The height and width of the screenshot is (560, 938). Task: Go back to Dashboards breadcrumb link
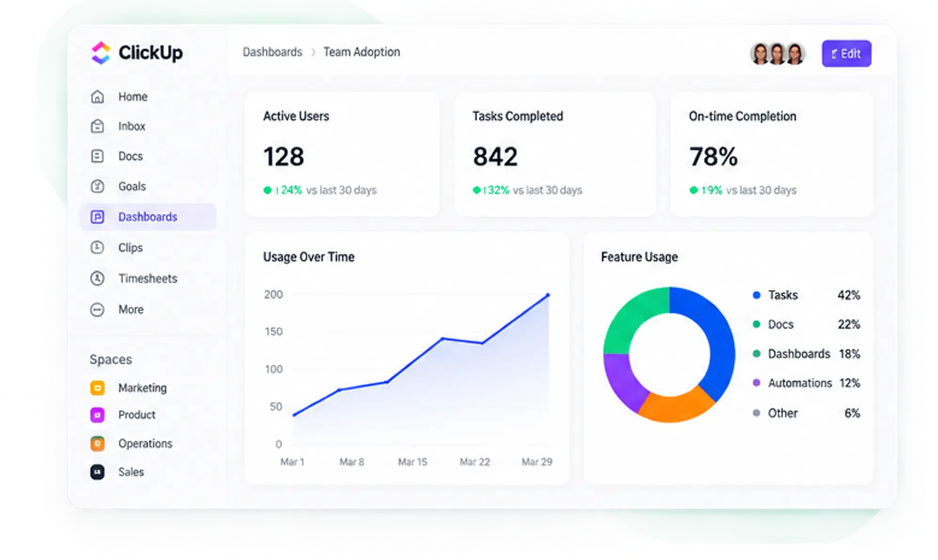272,52
